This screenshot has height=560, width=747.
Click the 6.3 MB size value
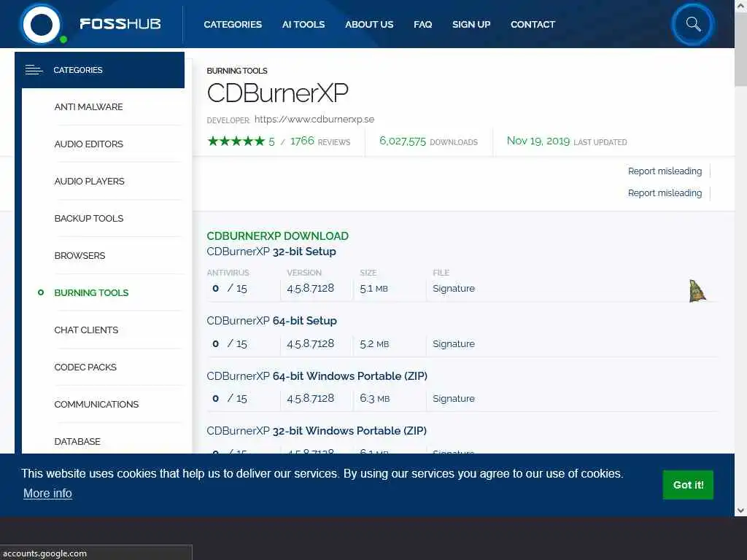pos(375,398)
